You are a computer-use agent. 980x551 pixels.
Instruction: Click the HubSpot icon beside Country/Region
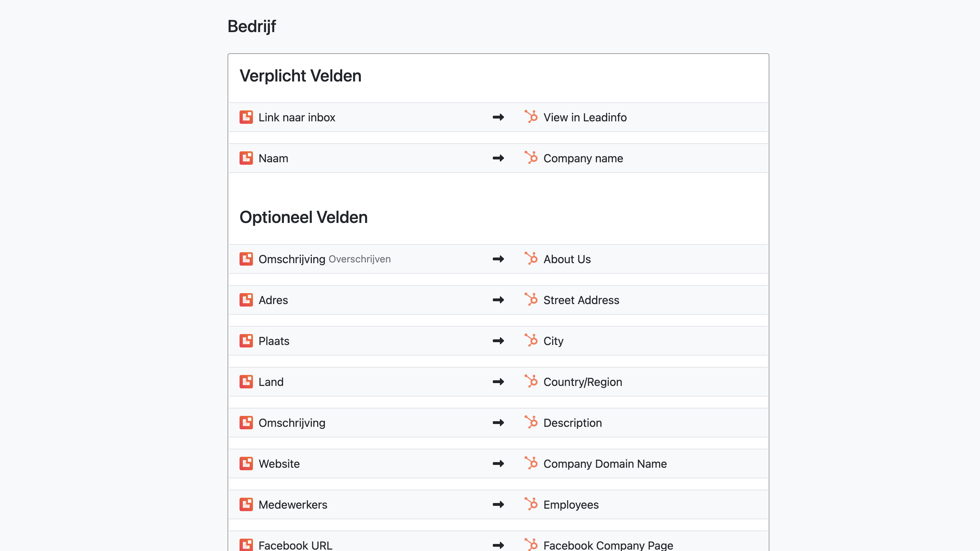coord(531,381)
